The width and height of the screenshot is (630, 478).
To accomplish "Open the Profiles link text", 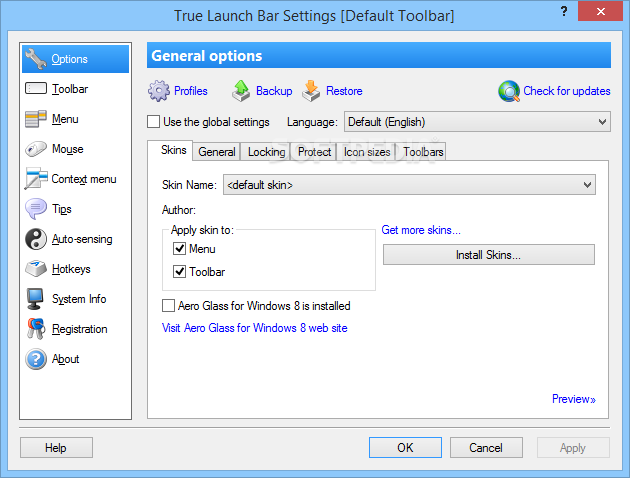I will [191, 91].
